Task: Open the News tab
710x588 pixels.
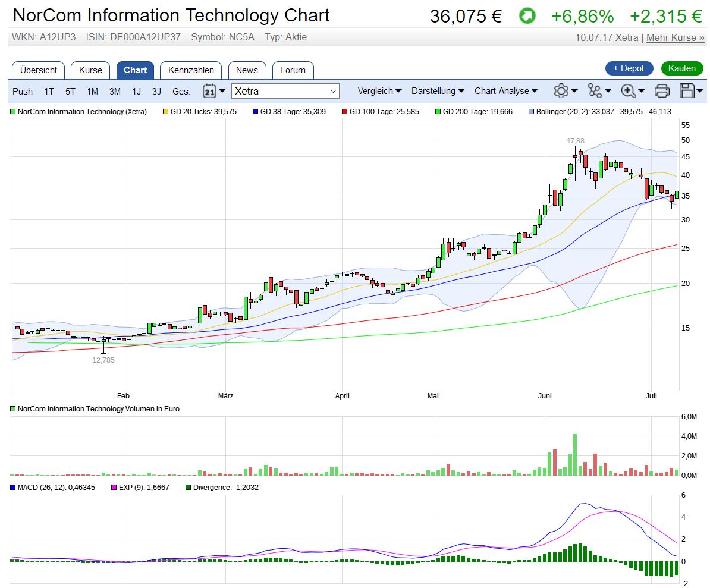Action: coord(247,70)
